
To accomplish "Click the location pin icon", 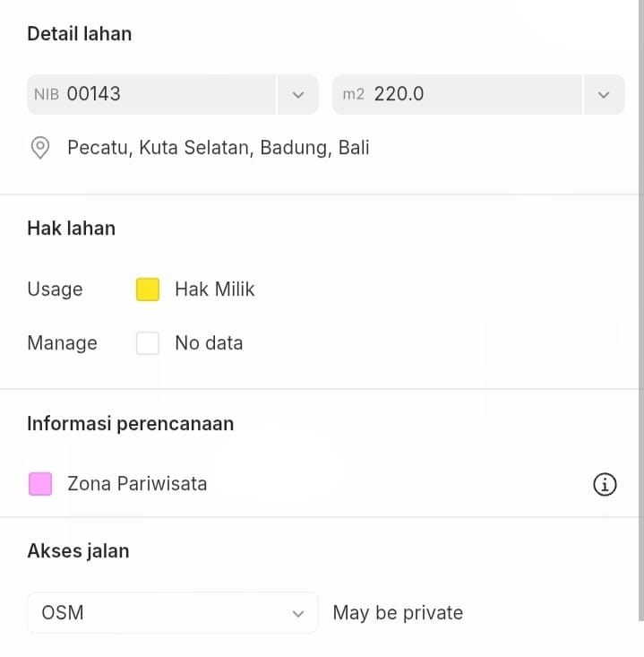I will [40, 148].
